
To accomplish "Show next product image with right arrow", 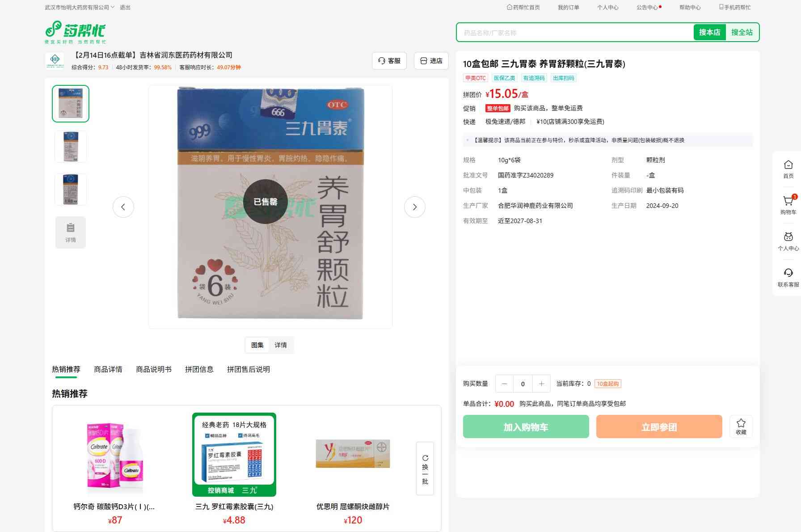I will (414, 207).
